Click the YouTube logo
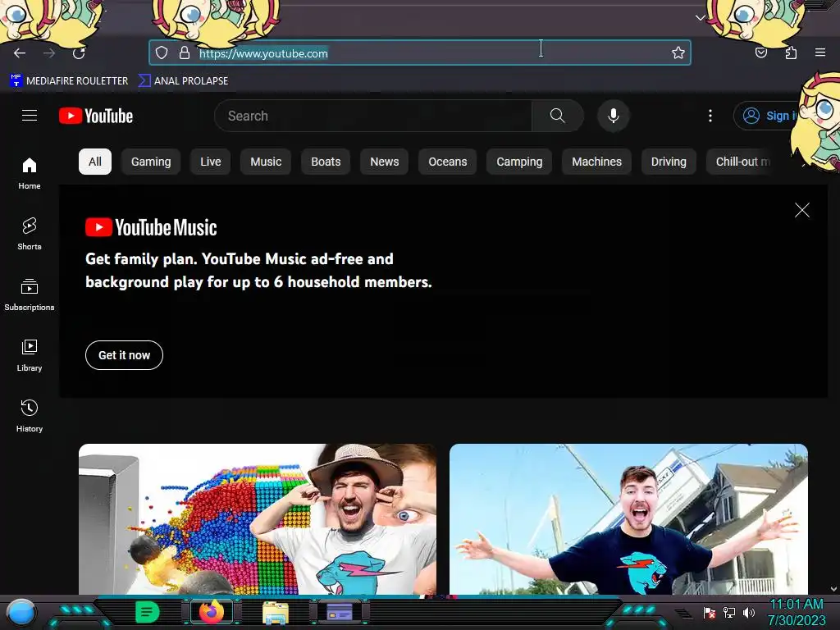This screenshot has width=840, height=630. (x=96, y=116)
